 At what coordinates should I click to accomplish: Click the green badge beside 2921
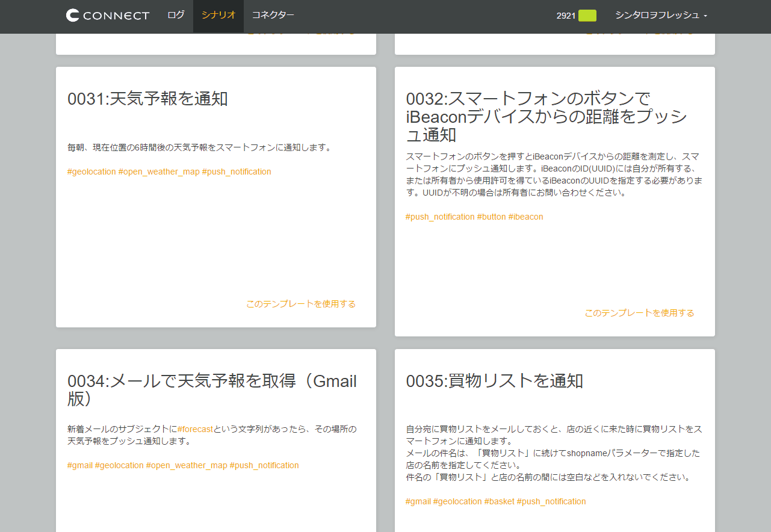[x=587, y=16]
